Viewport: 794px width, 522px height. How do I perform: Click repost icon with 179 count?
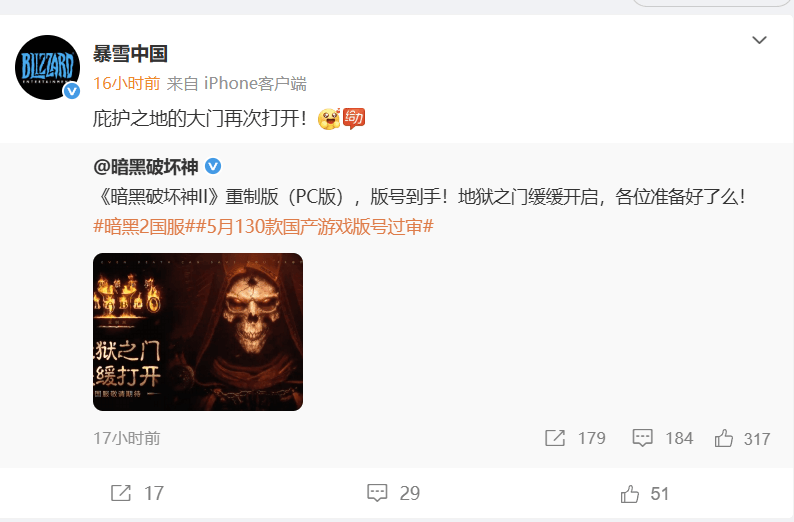click(555, 438)
